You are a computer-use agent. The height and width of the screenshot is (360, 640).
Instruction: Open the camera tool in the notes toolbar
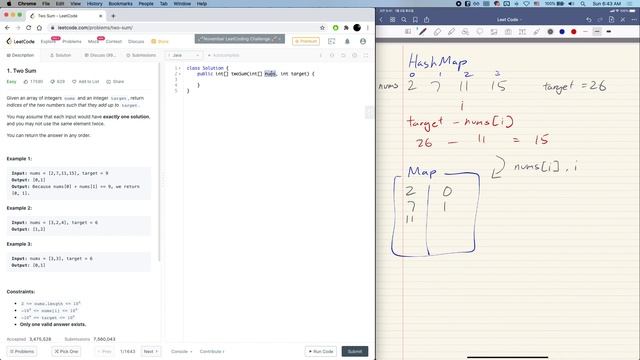pos(508,31)
